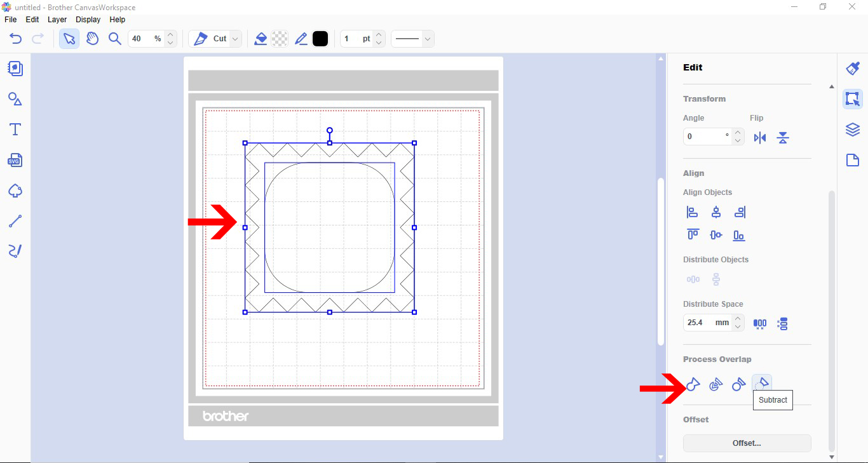Click the Redo arrow icon
Screen dimensions: 868x463
click(x=37, y=39)
